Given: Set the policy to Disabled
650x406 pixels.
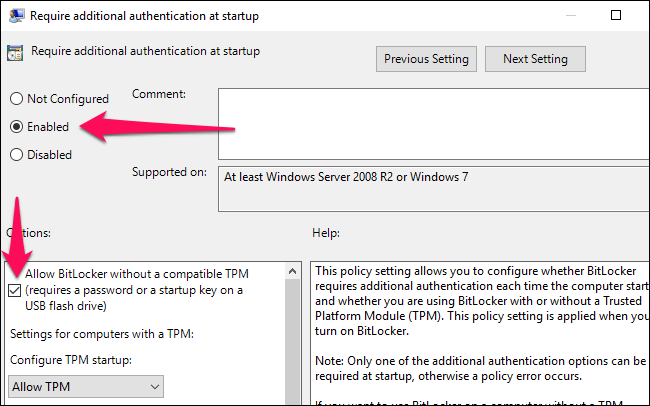Looking at the screenshot, I should (x=17, y=155).
